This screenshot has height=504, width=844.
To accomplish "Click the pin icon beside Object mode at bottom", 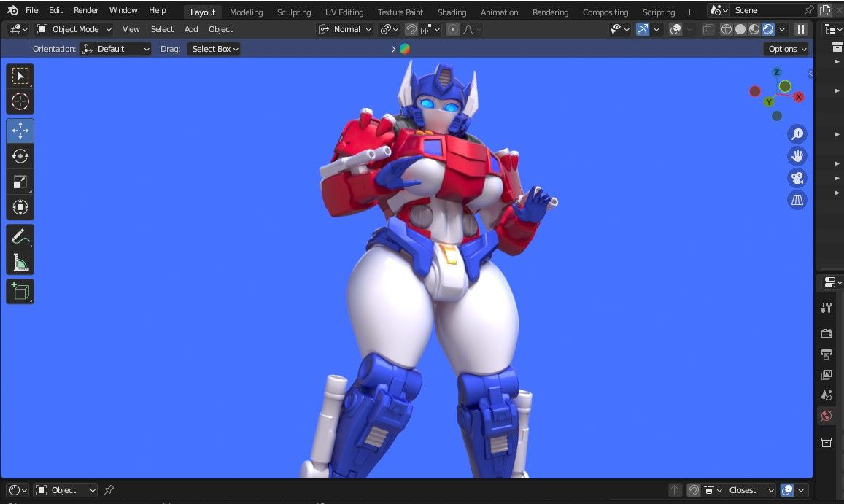I will tap(109, 490).
